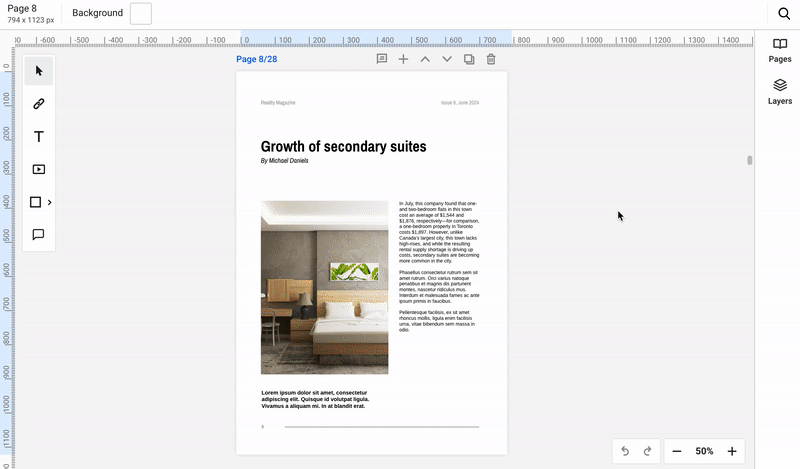Click the 50% zoom level
This screenshot has width=800, height=469.
point(704,451)
